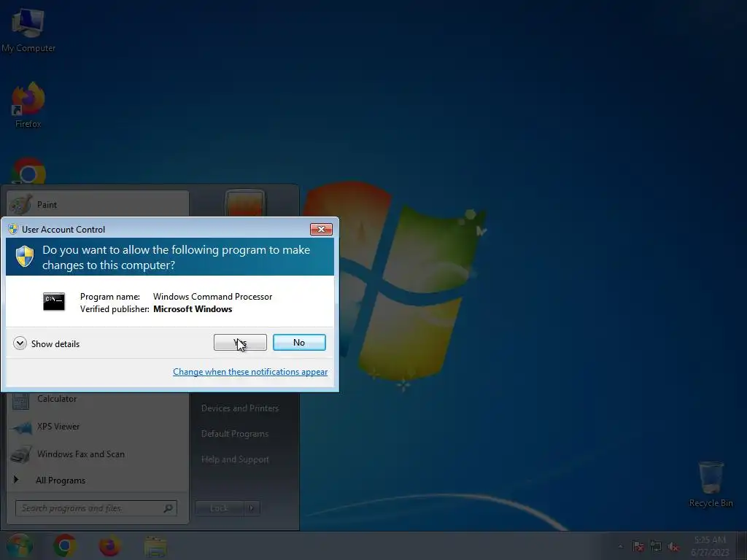
Task: Click the Windows Start orb
Action: pyautogui.click(x=20, y=545)
